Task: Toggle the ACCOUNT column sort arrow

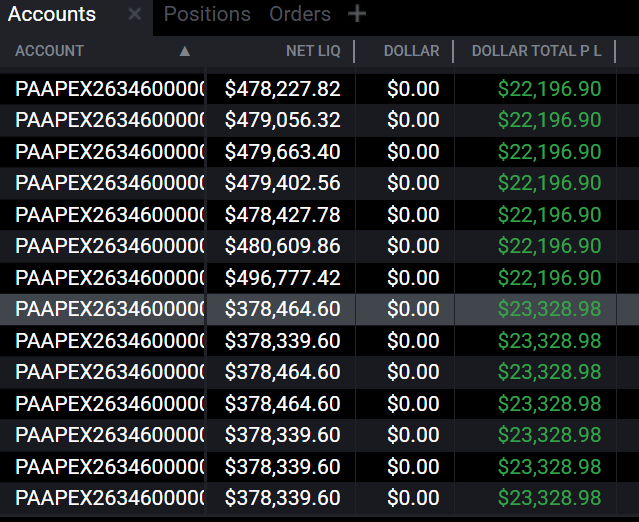Action: [x=185, y=51]
